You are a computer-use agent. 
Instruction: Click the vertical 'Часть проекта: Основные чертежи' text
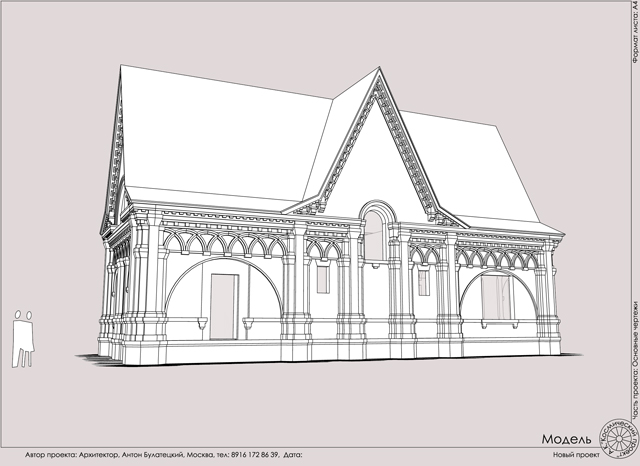pos(635,359)
